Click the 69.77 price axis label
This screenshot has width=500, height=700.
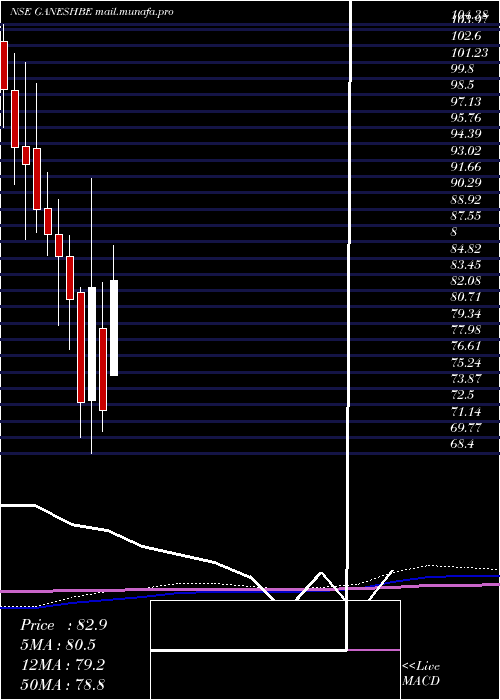pos(466,428)
